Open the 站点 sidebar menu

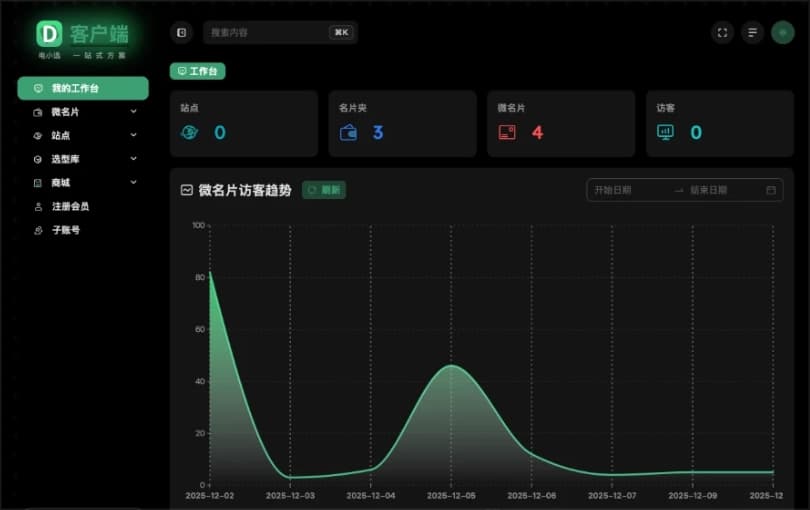point(83,136)
